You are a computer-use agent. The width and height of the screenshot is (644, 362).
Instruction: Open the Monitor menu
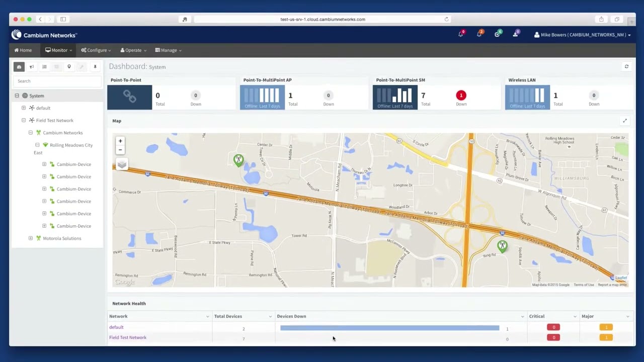(58, 50)
